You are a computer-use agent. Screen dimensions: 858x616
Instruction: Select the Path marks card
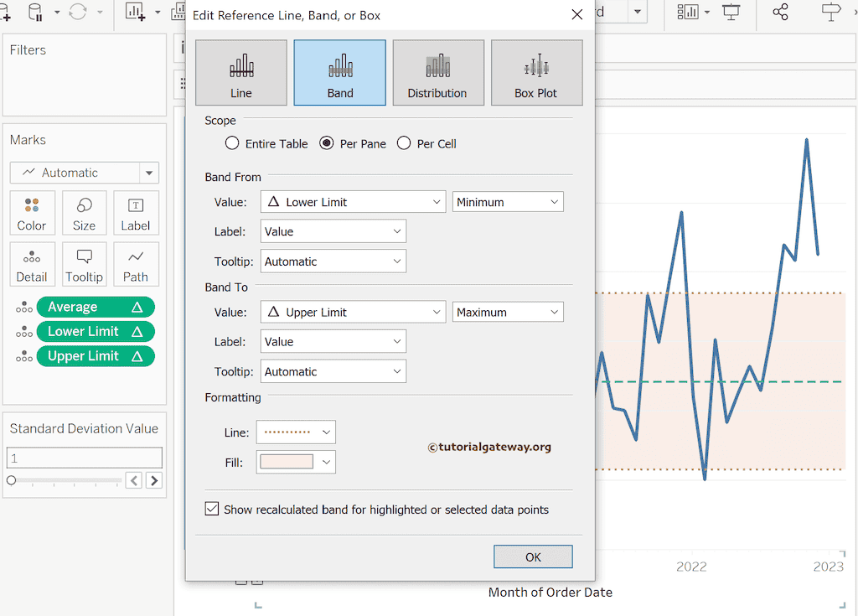pos(135,264)
